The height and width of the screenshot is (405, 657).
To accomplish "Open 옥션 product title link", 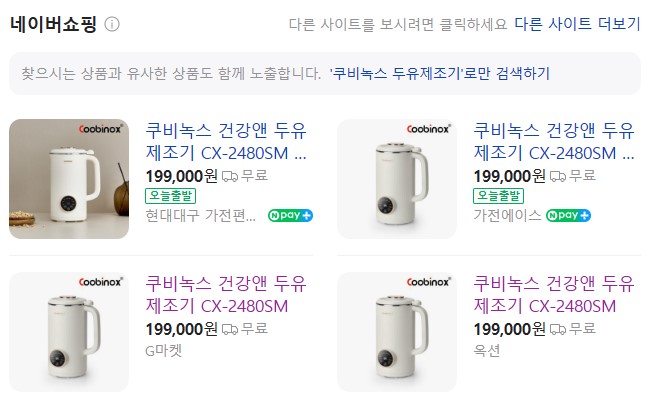I will tap(554, 294).
